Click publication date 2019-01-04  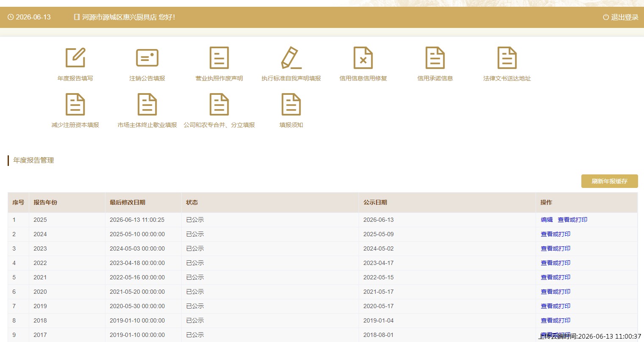[379, 320]
